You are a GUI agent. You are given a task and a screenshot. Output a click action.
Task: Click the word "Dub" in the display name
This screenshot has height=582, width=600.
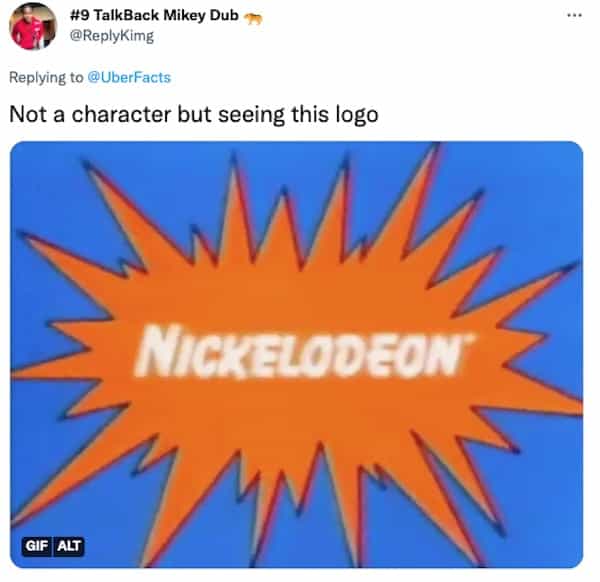pos(224,15)
